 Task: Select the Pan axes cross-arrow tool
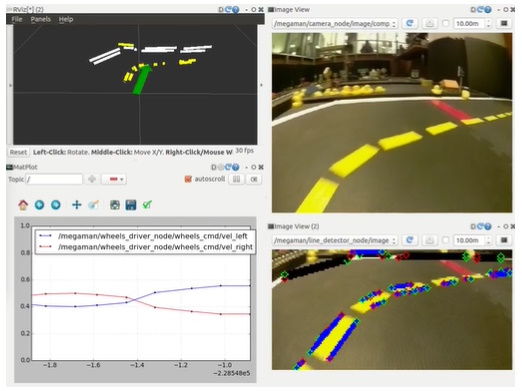[x=77, y=205]
